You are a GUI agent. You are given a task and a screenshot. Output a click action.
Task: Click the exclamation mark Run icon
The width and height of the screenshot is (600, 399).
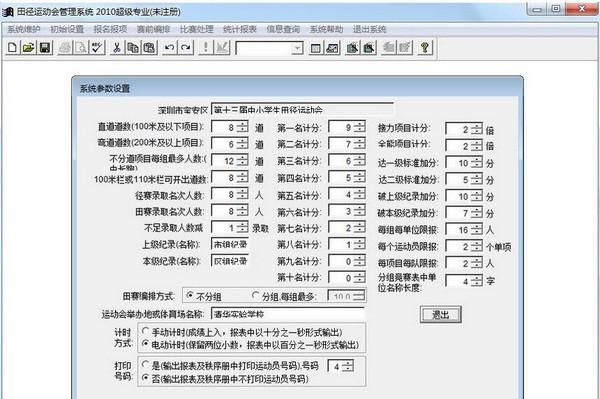point(205,47)
